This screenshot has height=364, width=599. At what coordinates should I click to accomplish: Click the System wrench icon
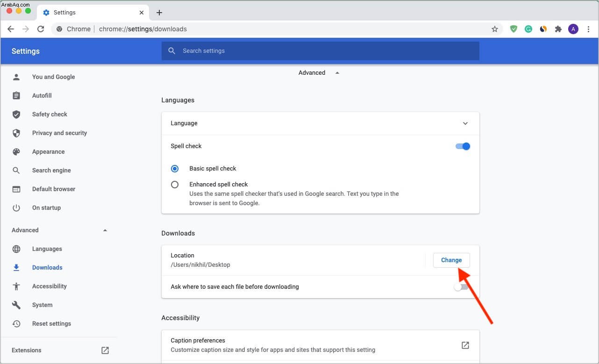point(16,305)
